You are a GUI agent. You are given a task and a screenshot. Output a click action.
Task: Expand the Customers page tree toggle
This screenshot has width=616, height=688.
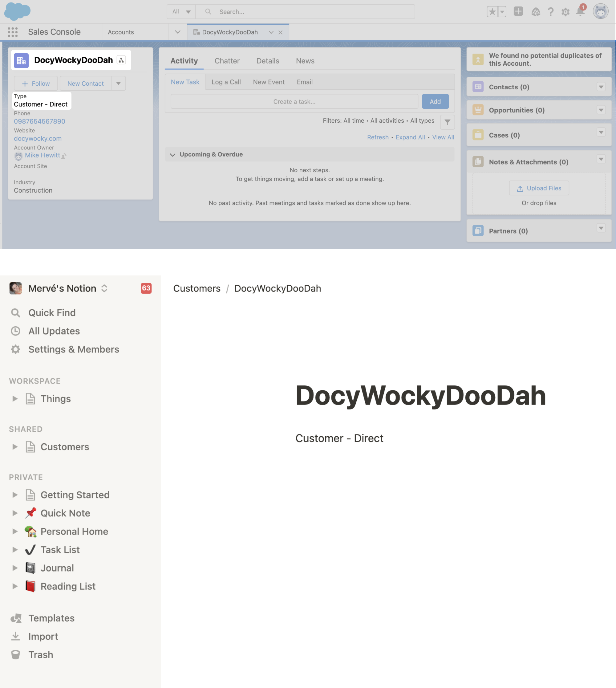(x=15, y=446)
